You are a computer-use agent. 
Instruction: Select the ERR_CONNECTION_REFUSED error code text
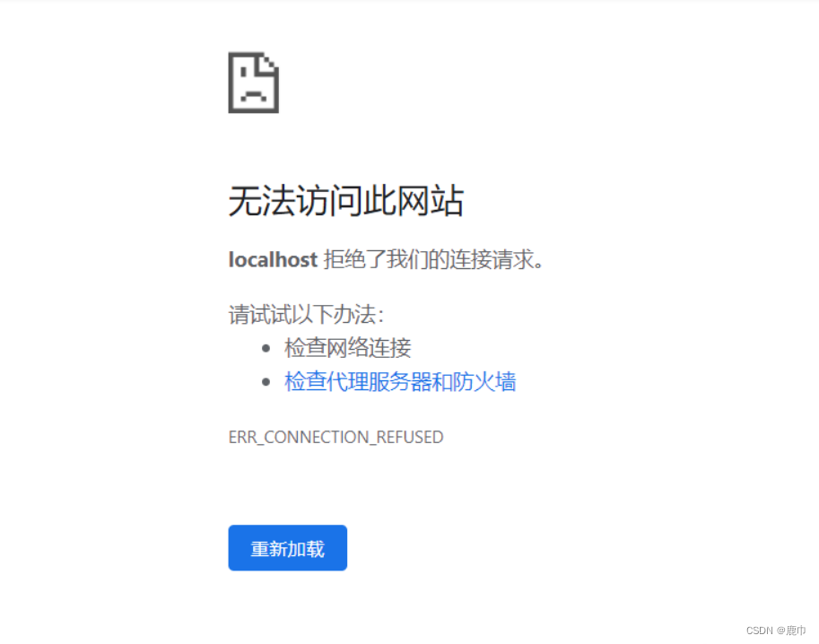coord(335,437)
